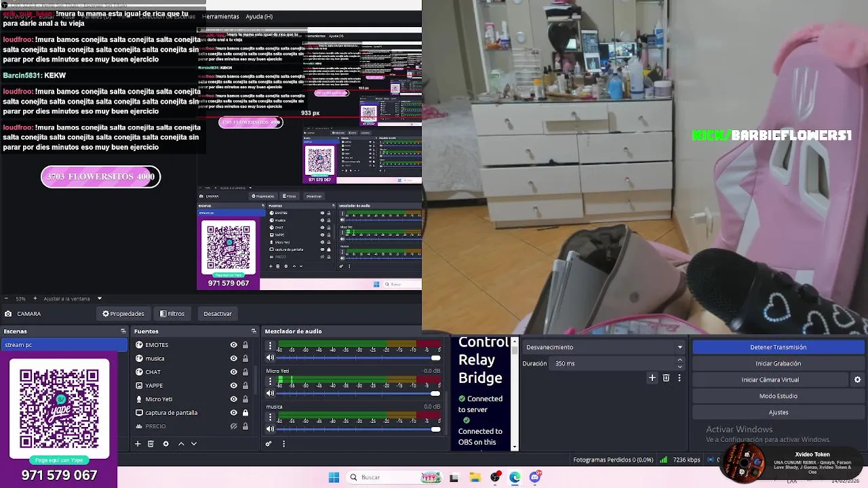Click the Desactivar button

point(218,314)
